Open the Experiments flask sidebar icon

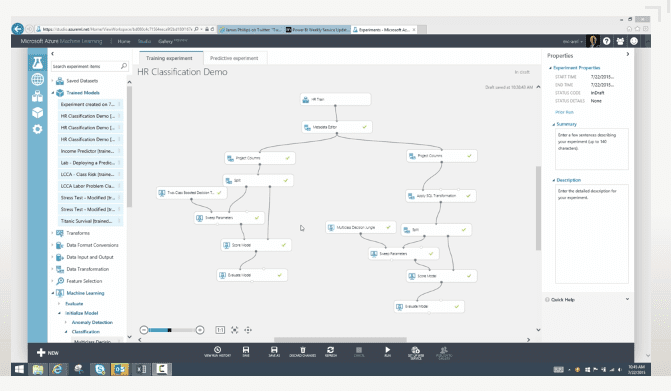pyautogui.click(x=37, y=63)
